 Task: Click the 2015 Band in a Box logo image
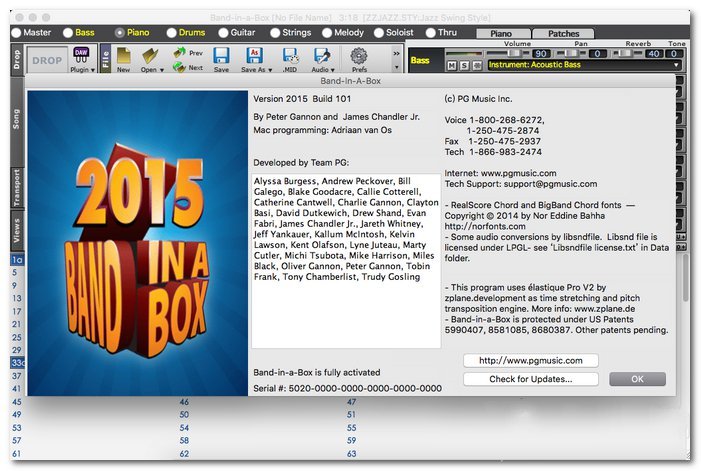tap(138, 243)
